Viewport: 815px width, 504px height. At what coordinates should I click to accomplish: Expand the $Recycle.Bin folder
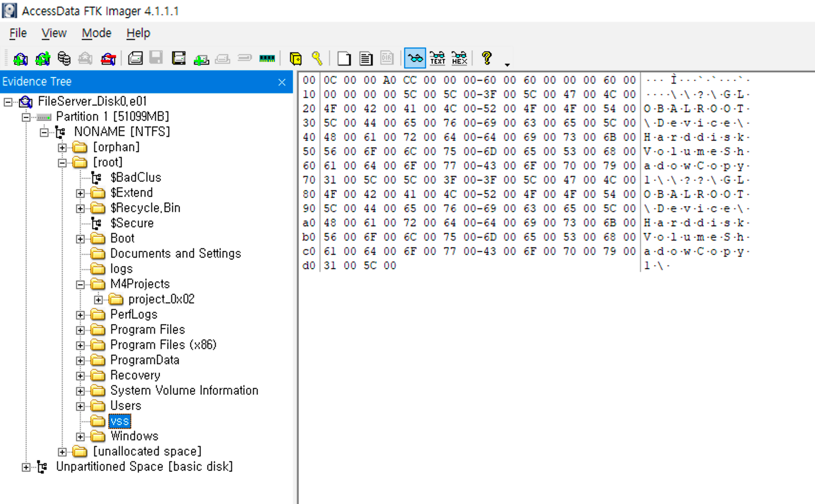coord(80,209)
